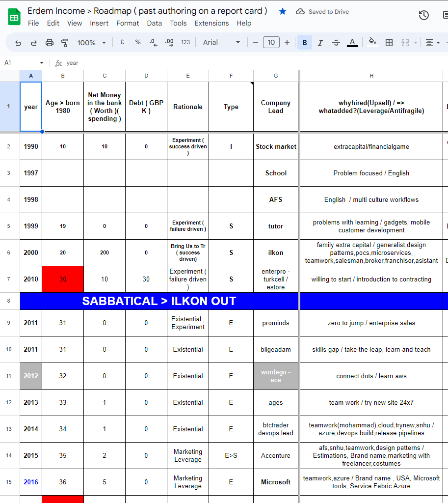Open the borders tool
This screenshot has height=503, width=448.
click(x=389, y=42)
